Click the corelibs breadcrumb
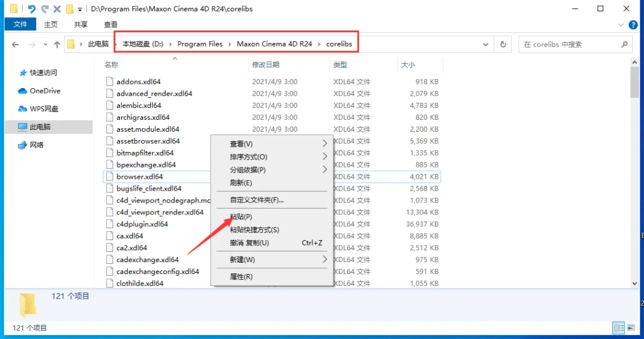This screenshot has width=644, height=339. coord(339,44)
